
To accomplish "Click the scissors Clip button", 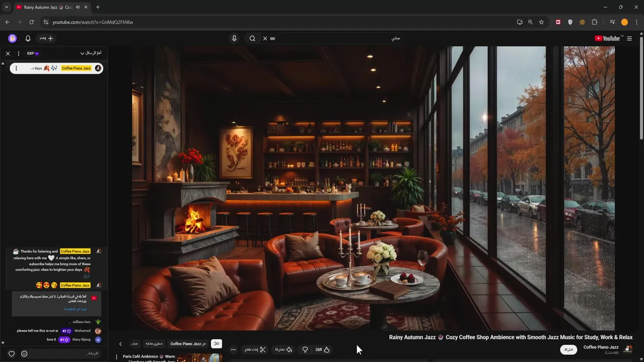I will coord(255,349).
